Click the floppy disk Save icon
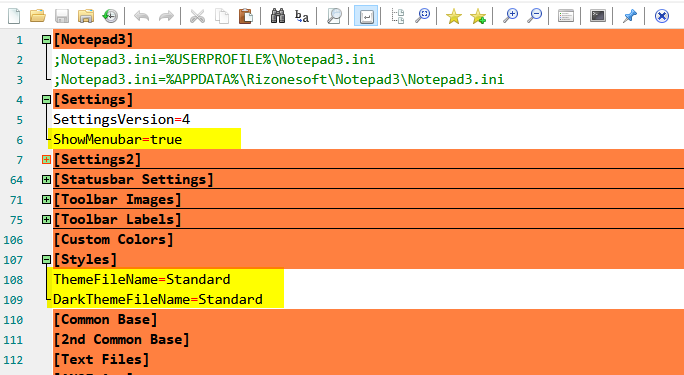Viewport: 684px width, 375px height. [62, 16]
